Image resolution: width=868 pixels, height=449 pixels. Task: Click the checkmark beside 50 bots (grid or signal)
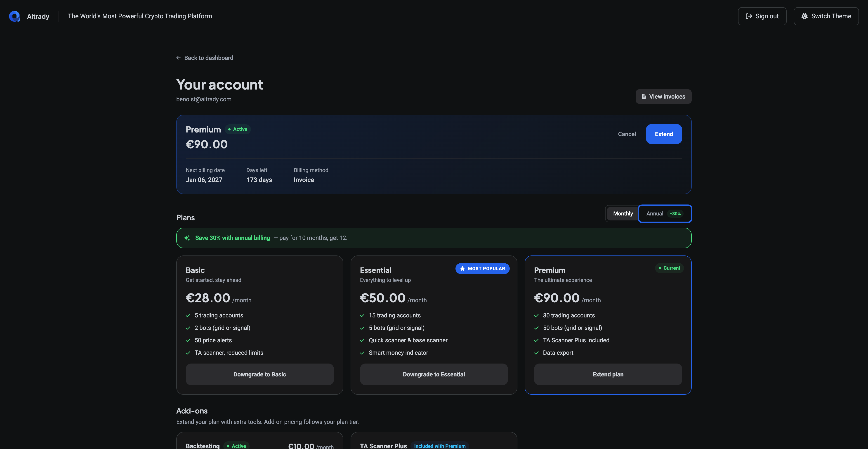tap(536, 328)
